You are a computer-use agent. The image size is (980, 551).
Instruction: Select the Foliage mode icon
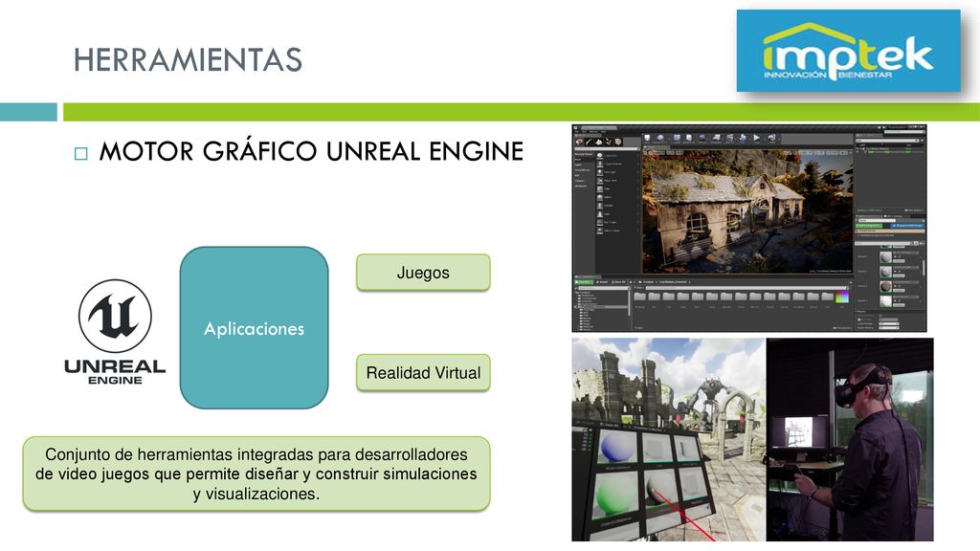coord(609,143)
